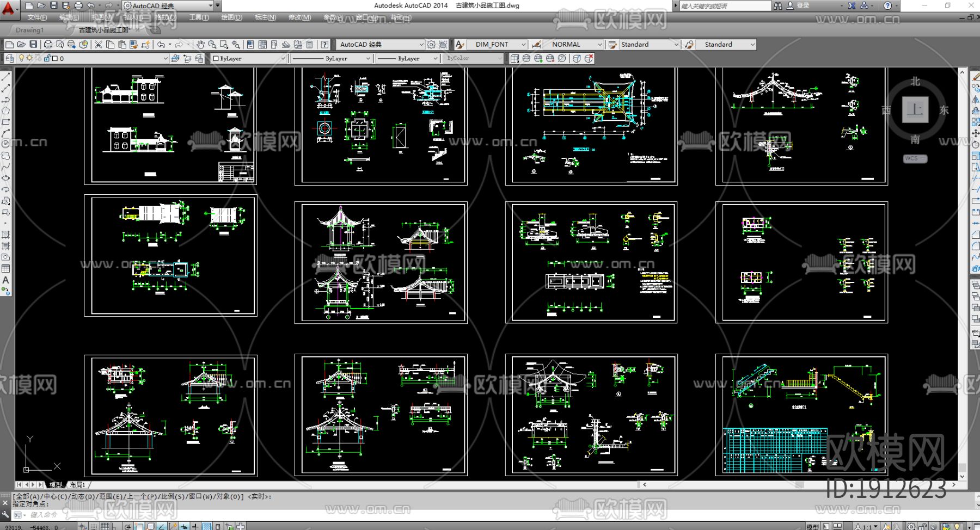
Task: Open Plot Preview from the standard toolbar
Action: coord(60,45)
